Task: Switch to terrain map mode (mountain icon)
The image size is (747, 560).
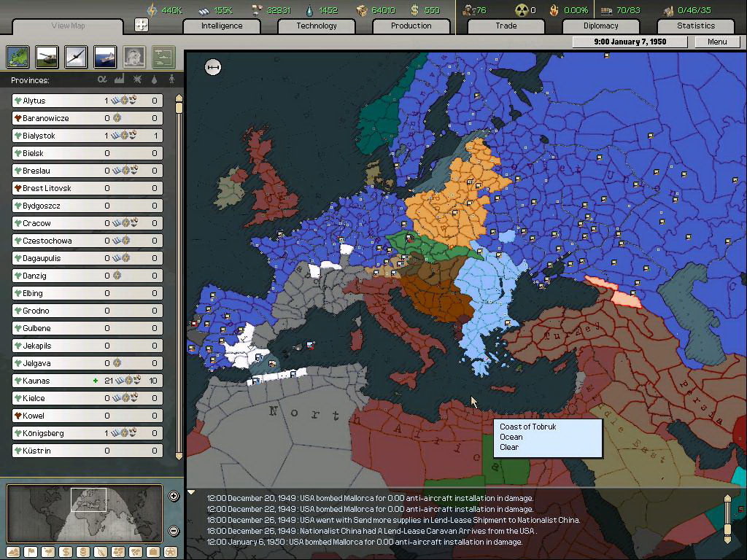Action: [x=13, y=552]
